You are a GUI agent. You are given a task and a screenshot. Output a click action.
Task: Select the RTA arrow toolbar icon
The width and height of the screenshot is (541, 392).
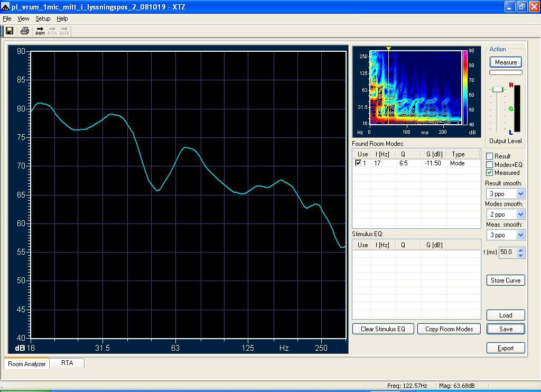pyautogui.click(x=52, y=31)
